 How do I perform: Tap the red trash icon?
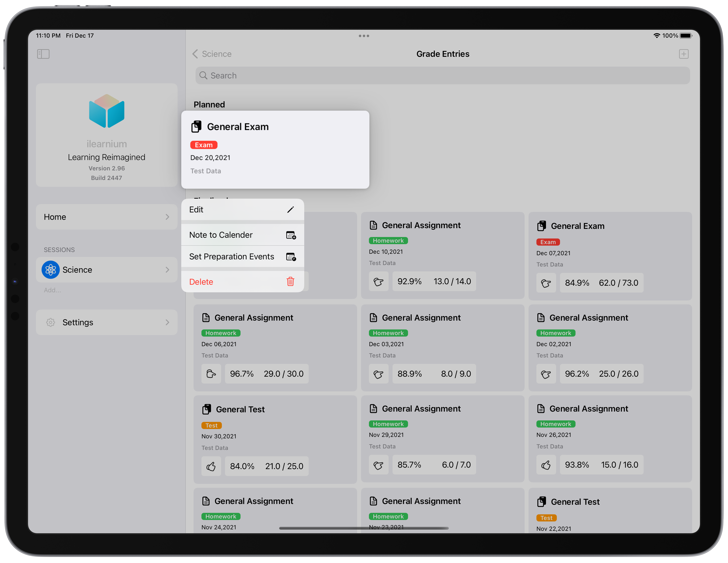290,282
